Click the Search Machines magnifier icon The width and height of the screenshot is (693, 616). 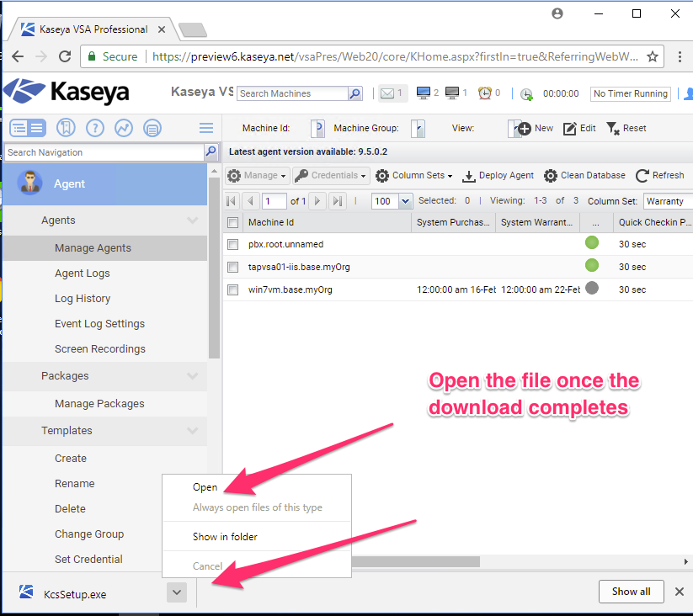pyautogui.click(x=354, y=93)
